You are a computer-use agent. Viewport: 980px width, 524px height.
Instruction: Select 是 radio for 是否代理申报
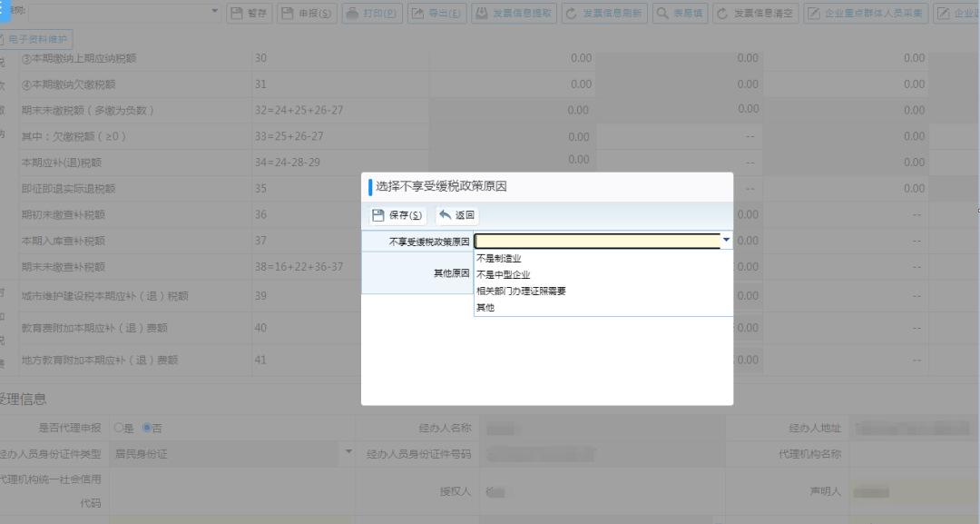point(118,428)
